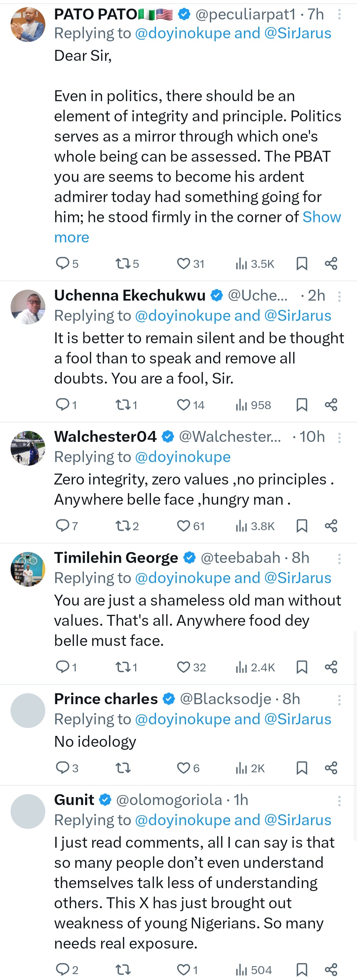Bookmark PATO PATO's reply

tap(301, 264)
